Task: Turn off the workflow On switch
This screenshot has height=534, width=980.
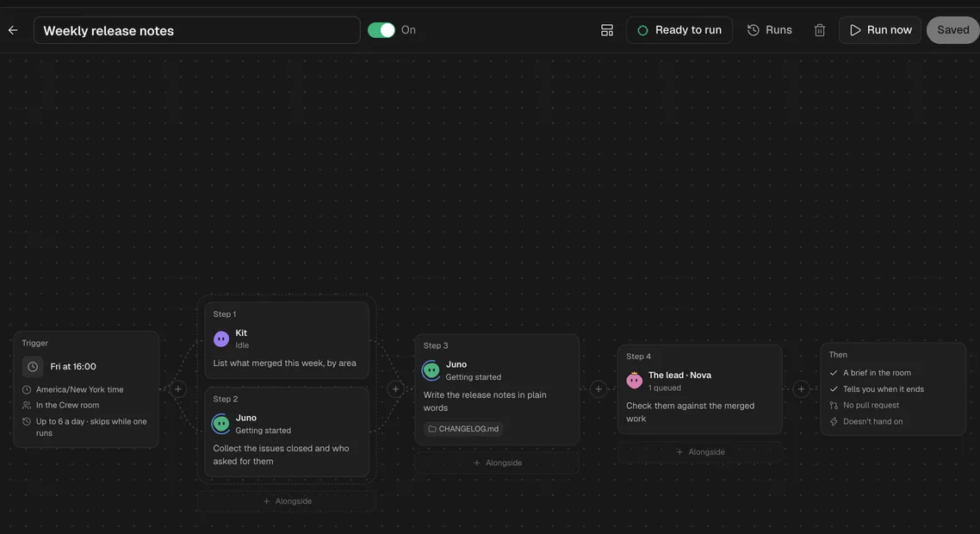Action: click(x=381, y=30)
